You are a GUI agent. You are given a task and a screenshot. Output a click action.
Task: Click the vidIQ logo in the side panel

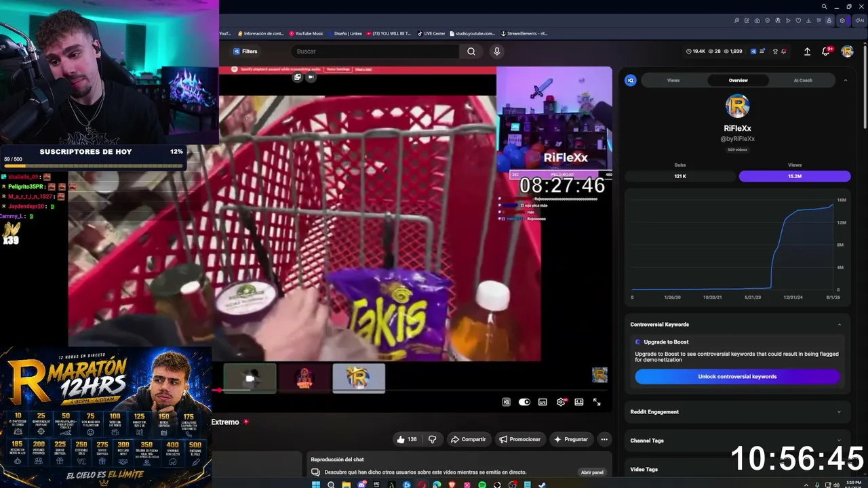[x=631, y=80]
